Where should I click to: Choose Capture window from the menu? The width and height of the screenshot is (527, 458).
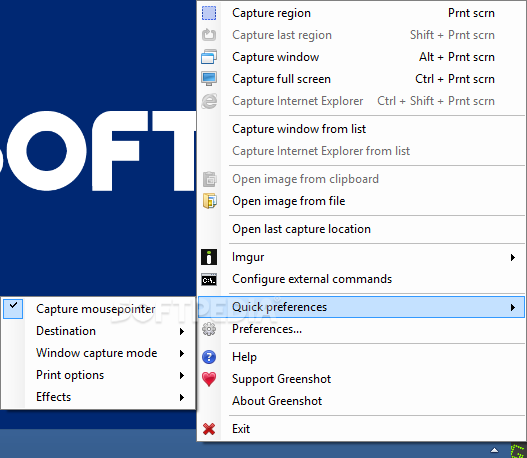(x=361, y=57)
